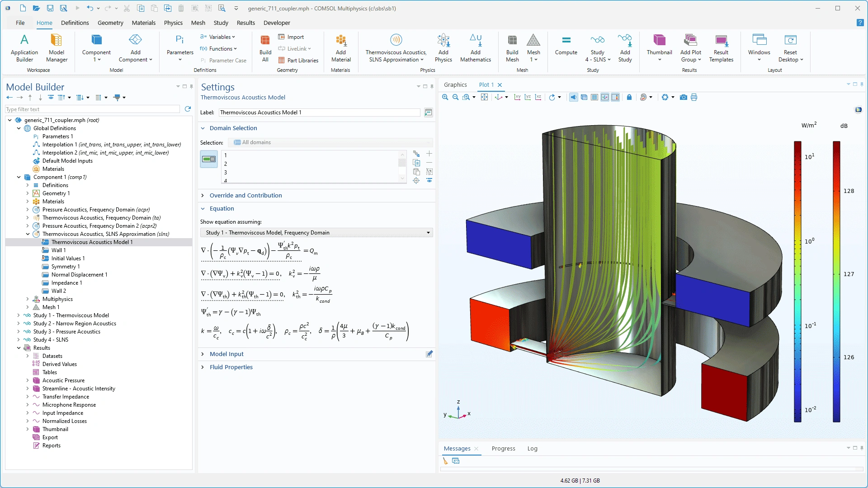Select Wall 1 in Model Builder tree
Image resolution: width=868 pixels, height=488 pixels.
[x=58, y=250]
